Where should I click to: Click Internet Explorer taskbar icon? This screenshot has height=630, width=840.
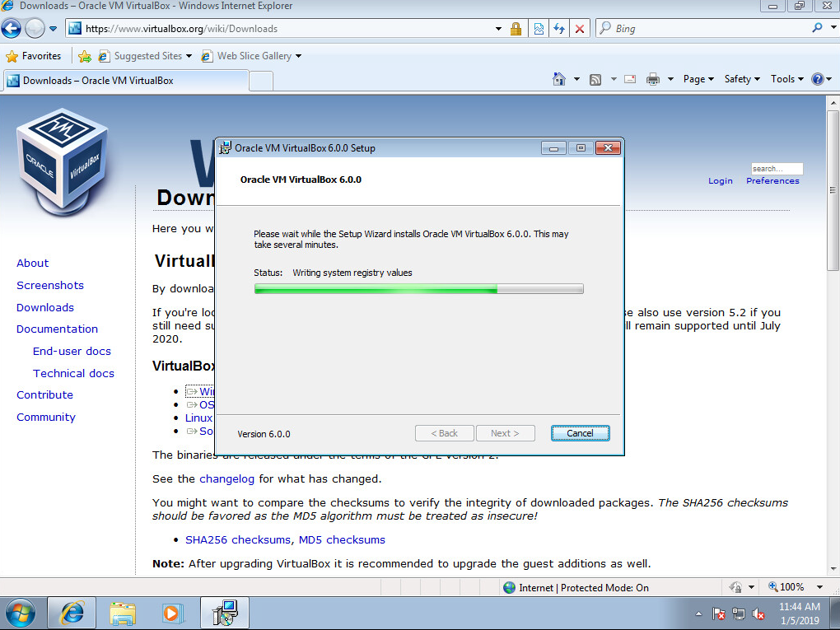tap(72, 613)
